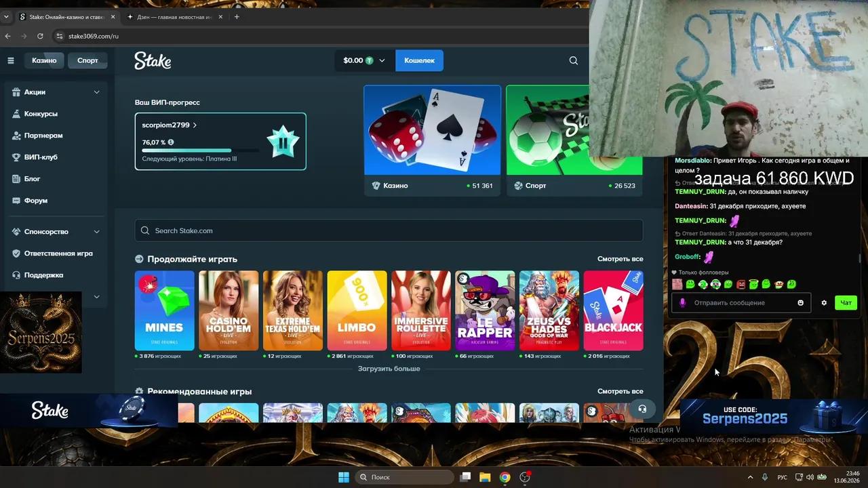Click the Search Stake.com field
This screenshot has width=868, height=488.
tap(389, 230)
